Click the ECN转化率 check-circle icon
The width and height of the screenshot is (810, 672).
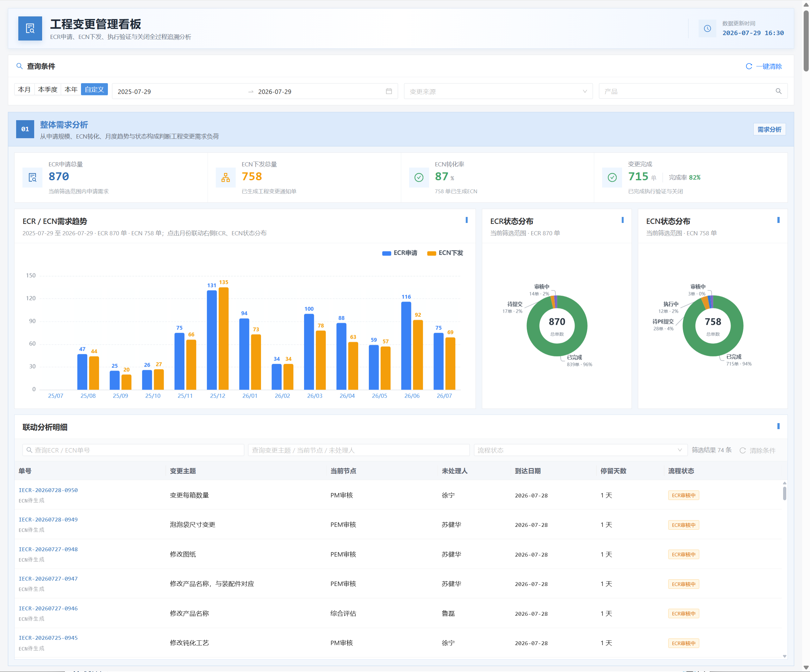coord(419,177)
